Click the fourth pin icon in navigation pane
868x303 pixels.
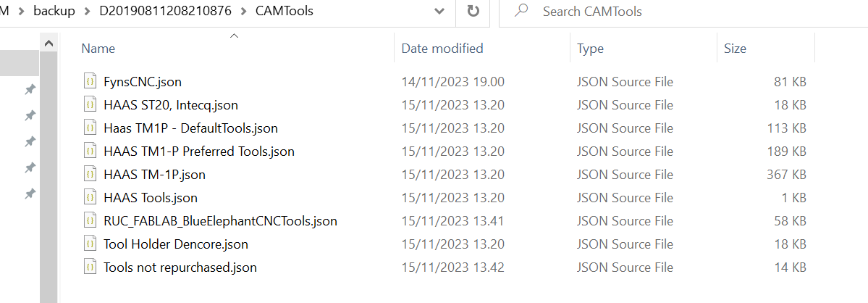(30, 167)
